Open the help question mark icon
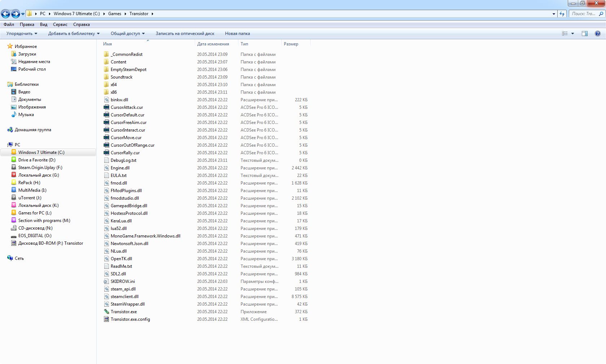This screenshot has height=364, width=606. coord(597,34)
